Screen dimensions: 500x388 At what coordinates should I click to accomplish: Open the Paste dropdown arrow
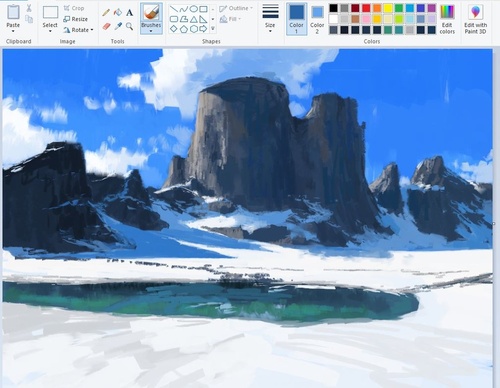13,31
